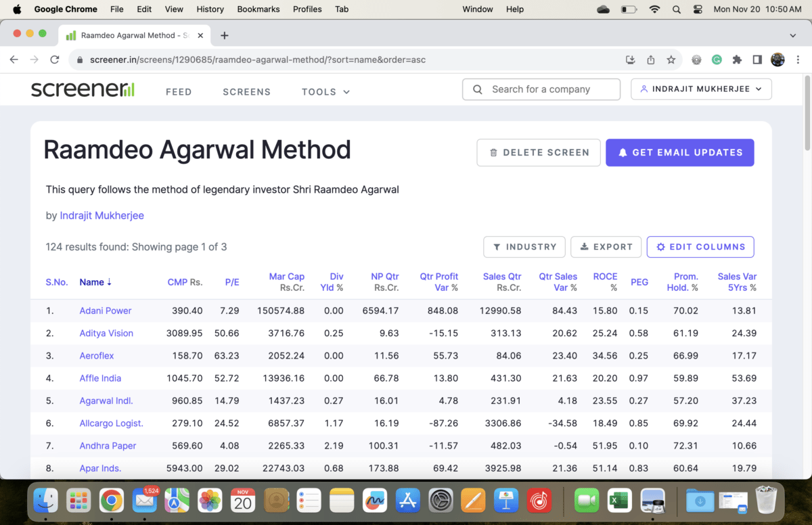
Task: Open the TOOLS dropdown menu
Action: click(x=325, y=91)
